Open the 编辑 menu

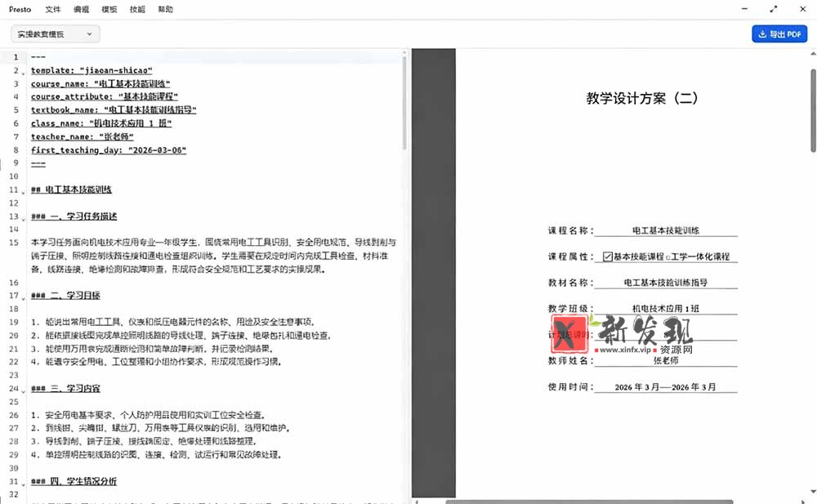pyautogui.click(x=81, y=9)
